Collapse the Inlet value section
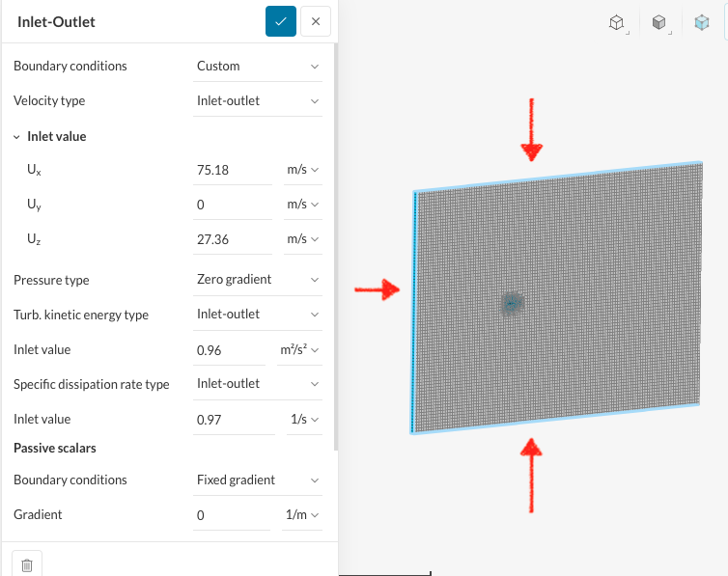 [17, 137]
